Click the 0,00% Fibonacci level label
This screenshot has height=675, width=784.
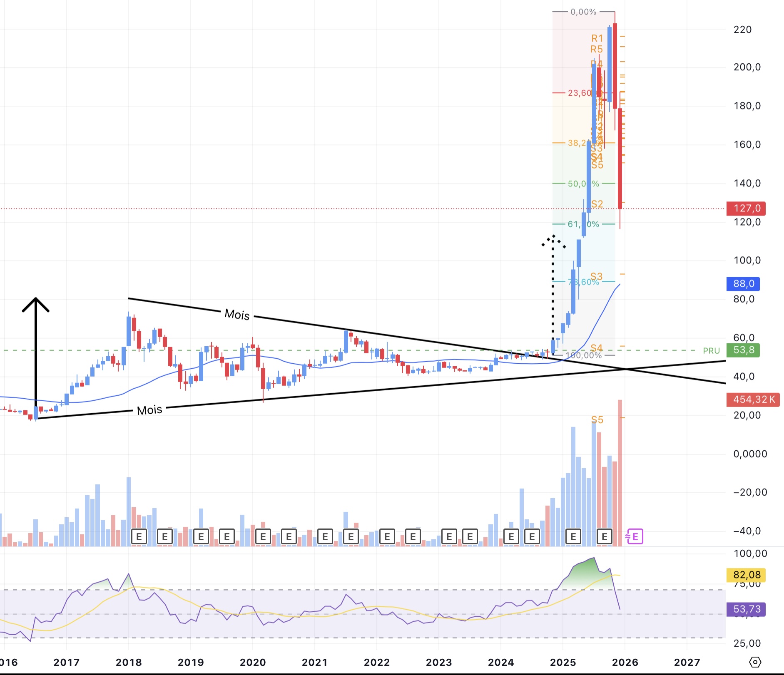pyautogui.click(x=583, y=12)
